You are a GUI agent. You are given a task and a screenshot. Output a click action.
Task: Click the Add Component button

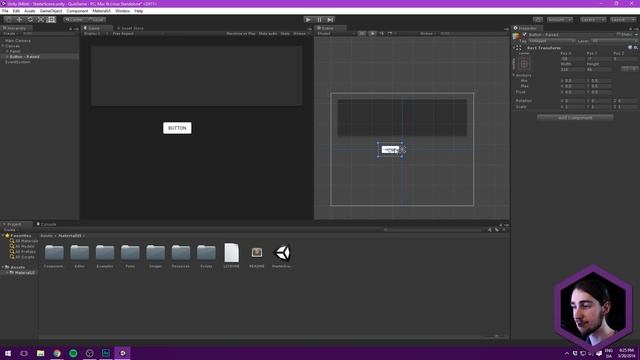click(575, 118)
